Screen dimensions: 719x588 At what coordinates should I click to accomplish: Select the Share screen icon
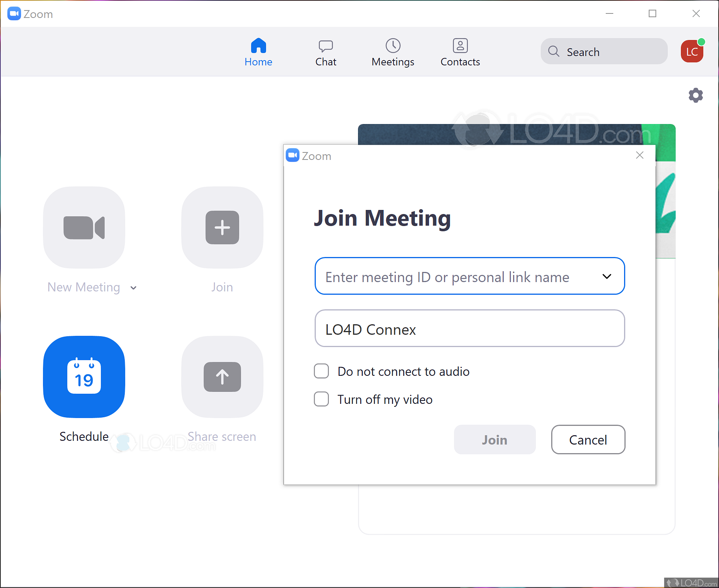click(222, 377)
